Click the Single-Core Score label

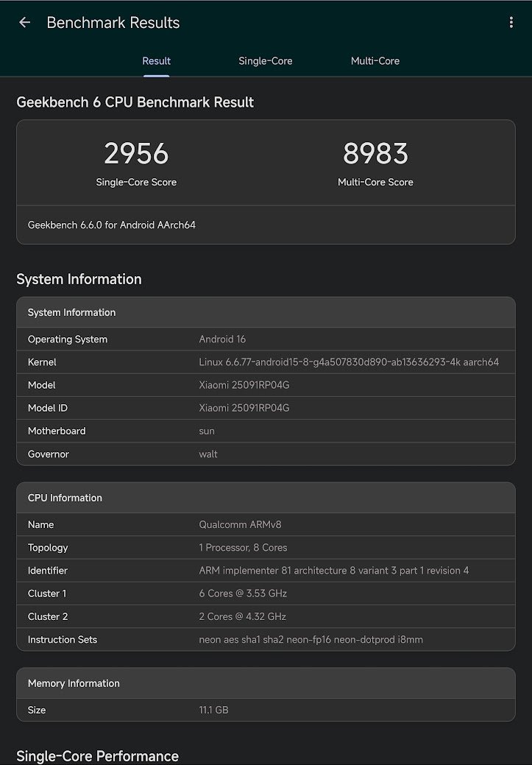point(136,182)
